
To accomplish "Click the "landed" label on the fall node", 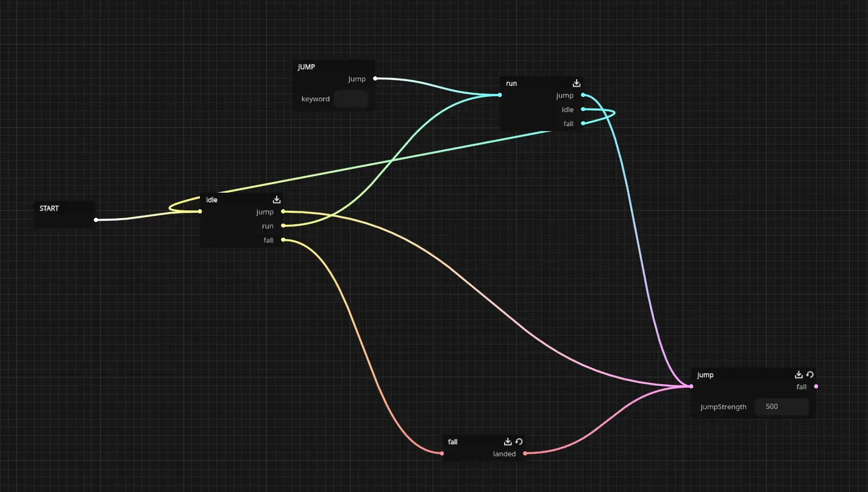I will coord(505,454).
